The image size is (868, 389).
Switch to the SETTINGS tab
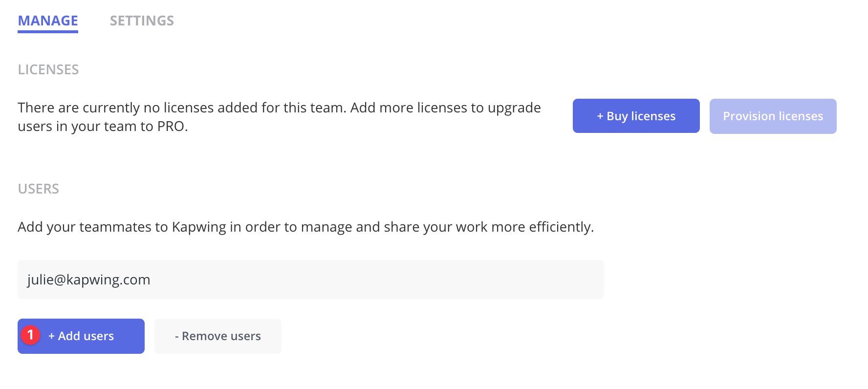tap(142, 21)
